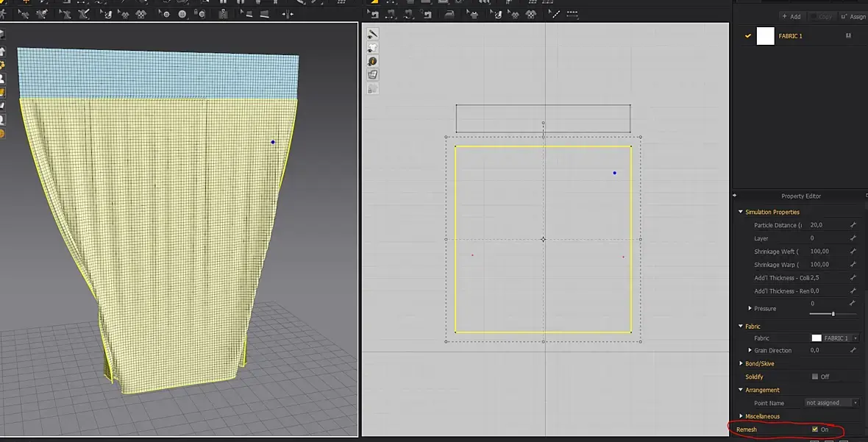Click the Pressure slider
The width and height of the screenshot is (868, 442).
(x=833, y=314)
